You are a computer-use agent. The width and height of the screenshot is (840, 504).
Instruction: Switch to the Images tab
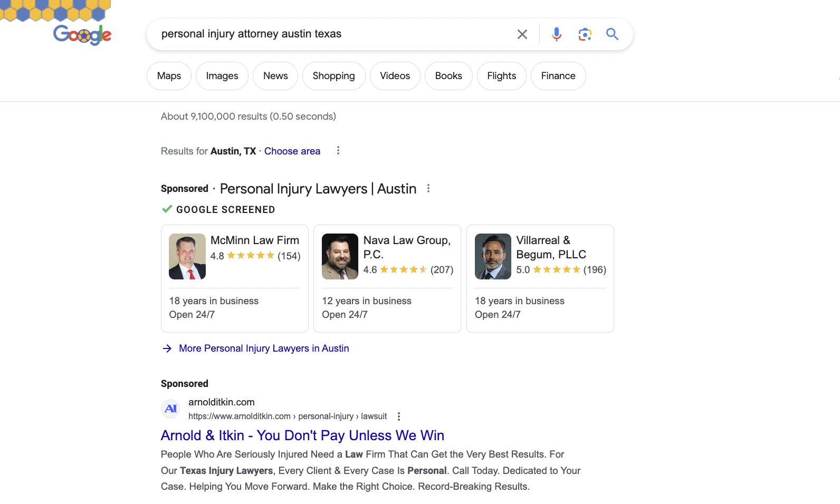(222, 76)
